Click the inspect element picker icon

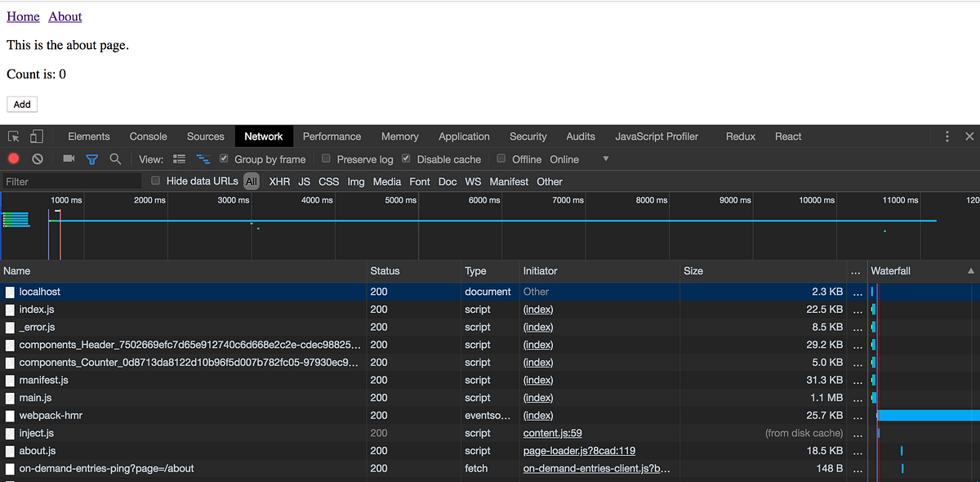click(14, 136)
